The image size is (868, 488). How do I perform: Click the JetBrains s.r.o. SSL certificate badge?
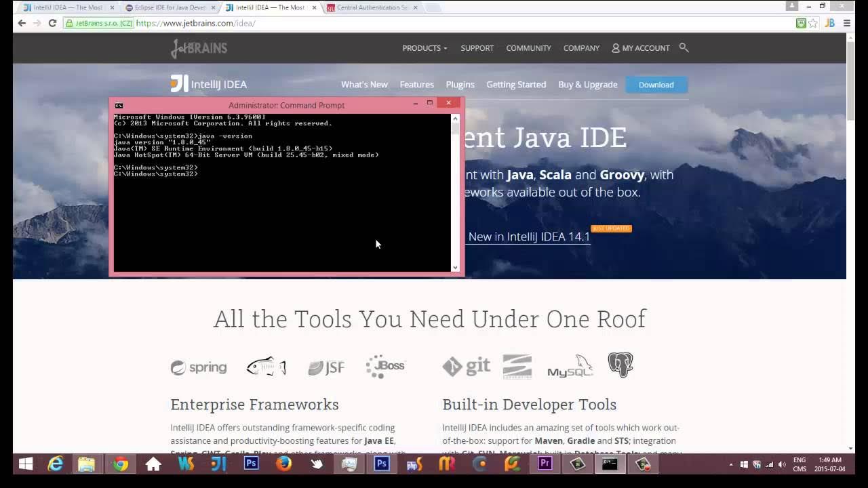[99, 23]
